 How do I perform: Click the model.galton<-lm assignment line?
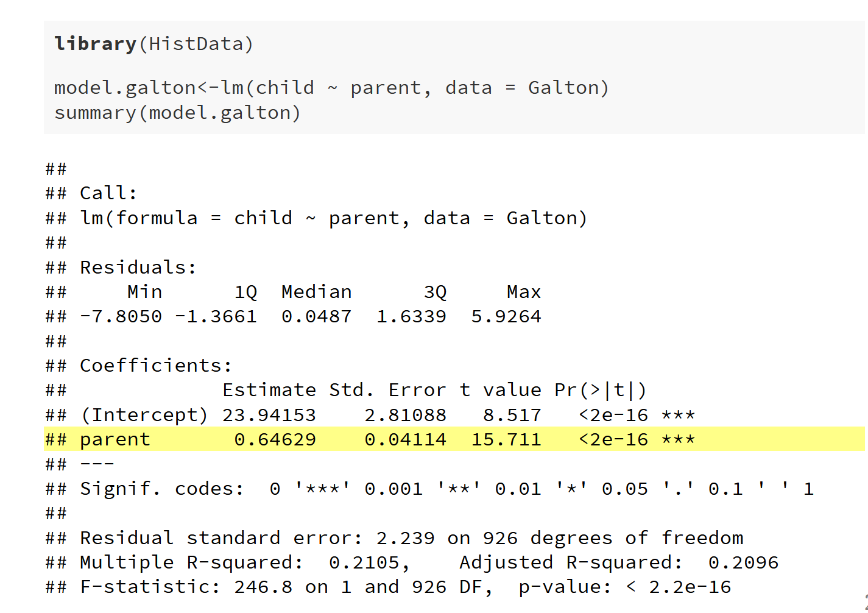331,88
